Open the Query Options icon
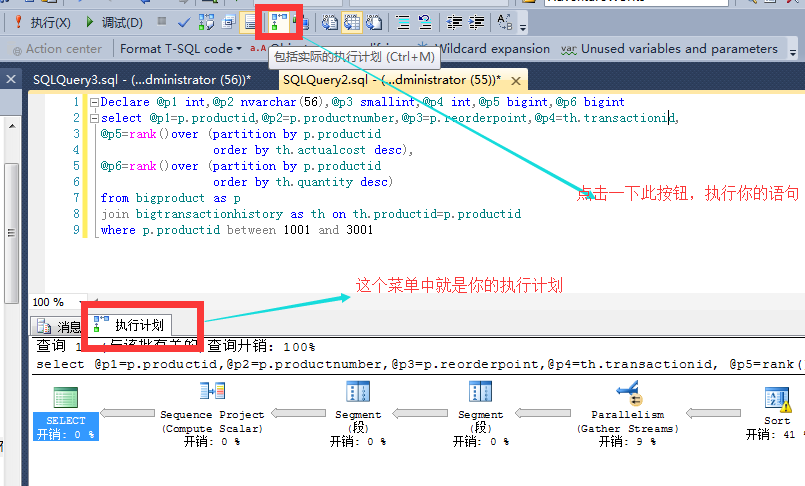 tap(228, 22)
